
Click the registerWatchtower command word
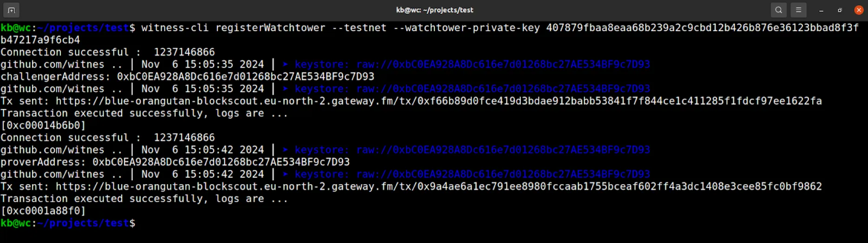point(270,28)
